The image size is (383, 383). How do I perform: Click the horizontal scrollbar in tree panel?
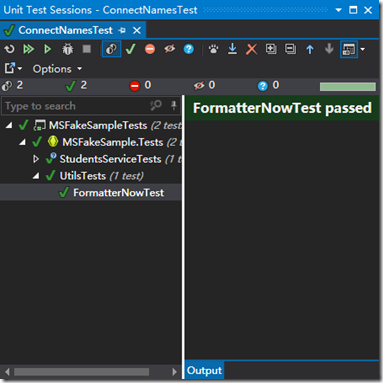coord(82,372)
